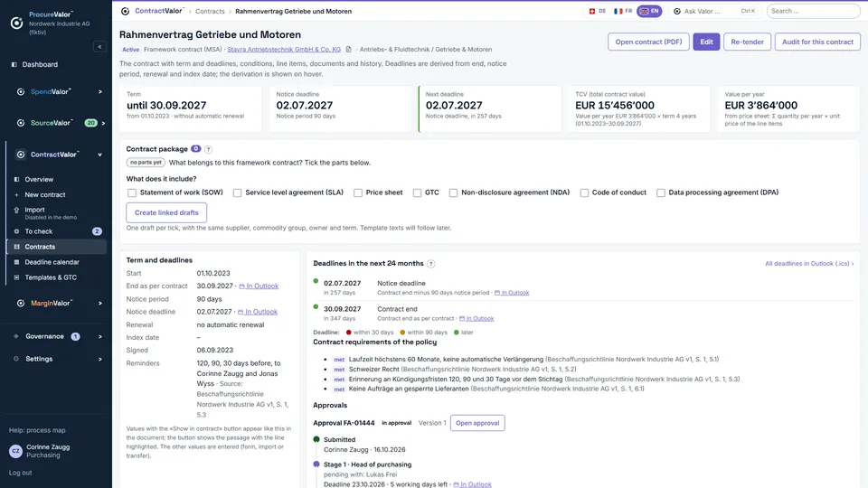Click the Ask Valor assistant icon
The width and height of the screenshot is (868, 488).
click(x=677, y=11)
